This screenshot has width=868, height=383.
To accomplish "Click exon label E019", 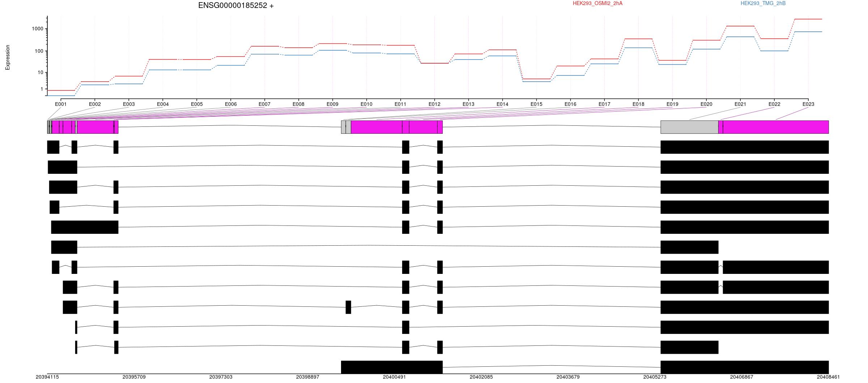I will [672, 104].
